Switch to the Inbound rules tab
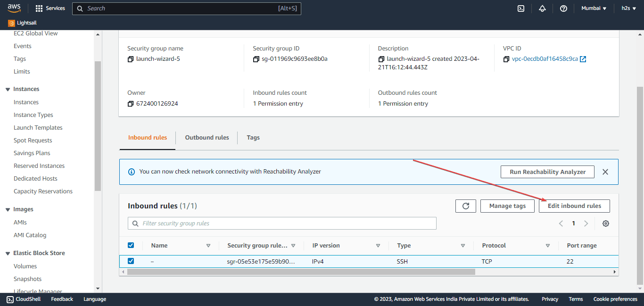Viewport: 644px width, 306px height. point(148,138)
